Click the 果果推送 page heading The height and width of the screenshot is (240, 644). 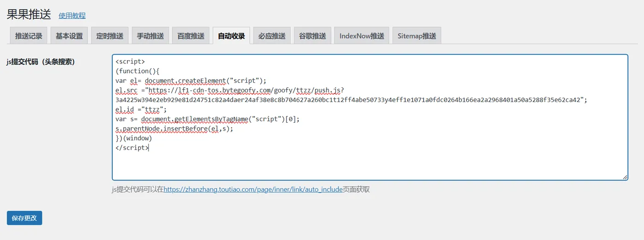point(29,14)
